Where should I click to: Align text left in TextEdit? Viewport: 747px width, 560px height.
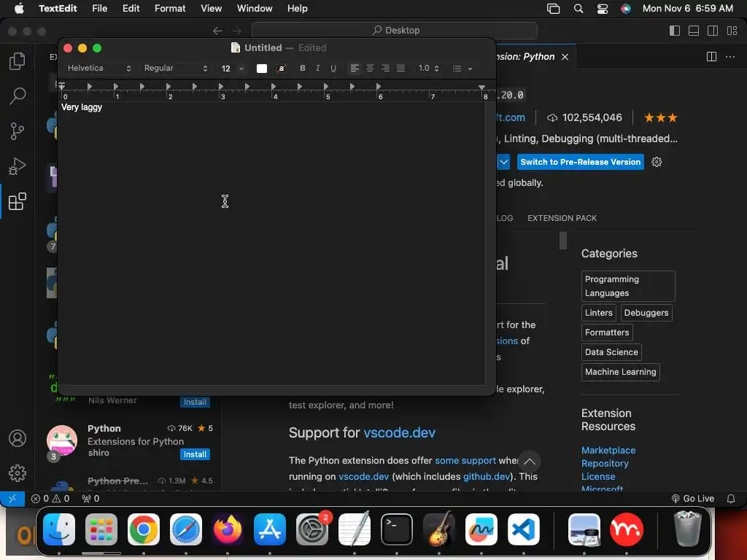[x=355, y=68]
